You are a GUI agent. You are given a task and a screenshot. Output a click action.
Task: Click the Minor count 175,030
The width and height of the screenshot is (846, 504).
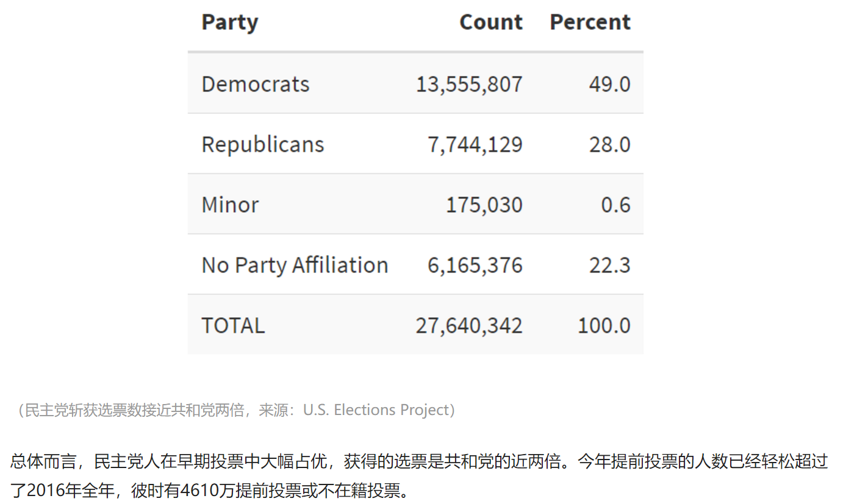pos(484,205)
